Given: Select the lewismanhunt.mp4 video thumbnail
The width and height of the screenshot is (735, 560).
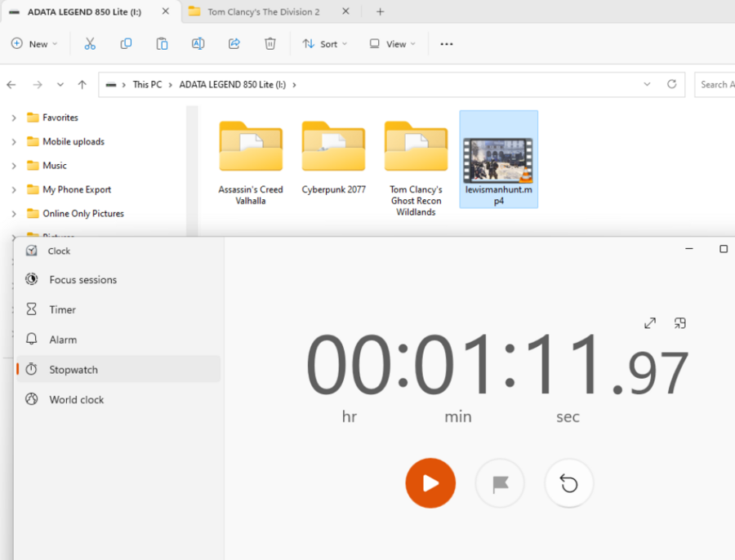Looking at the screenshot, I should coord(498,160).
